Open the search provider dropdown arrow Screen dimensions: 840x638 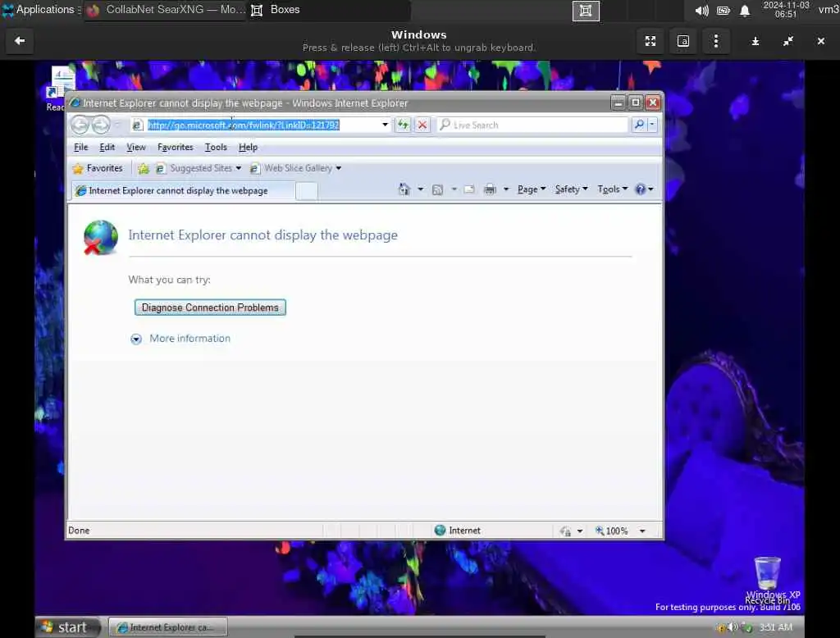click(652, 125)
